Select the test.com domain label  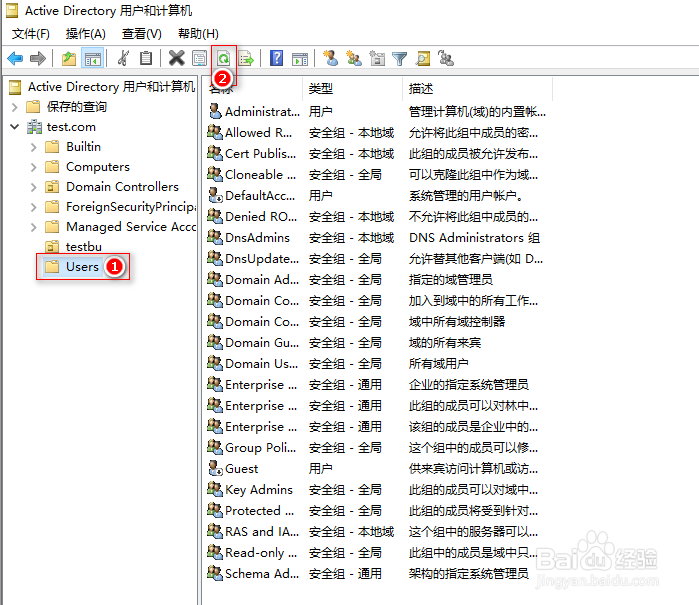[x=71, y=127]
